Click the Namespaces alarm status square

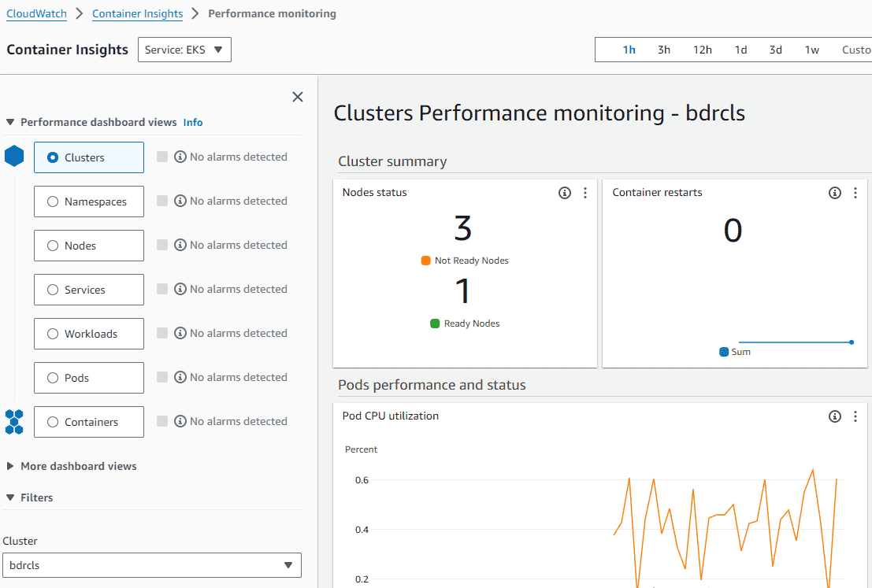[162, 201]
